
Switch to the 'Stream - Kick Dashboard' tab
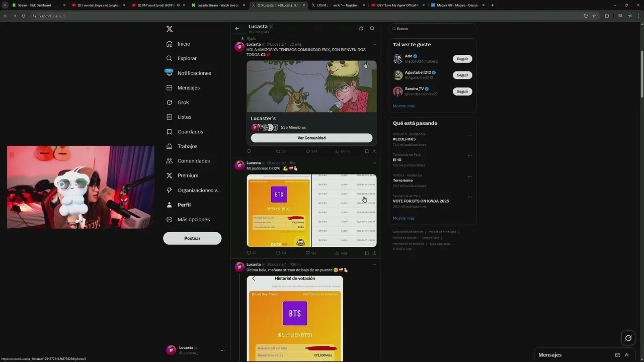click(37, 5)
